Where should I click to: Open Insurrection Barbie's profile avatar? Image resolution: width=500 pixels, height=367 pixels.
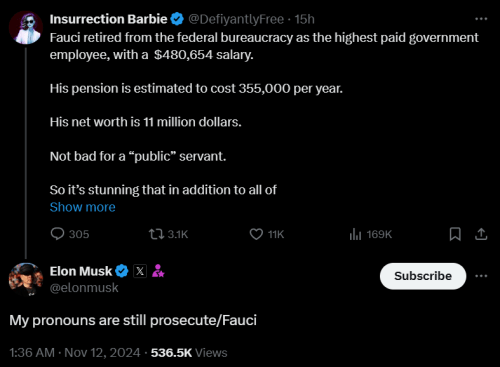26,27
